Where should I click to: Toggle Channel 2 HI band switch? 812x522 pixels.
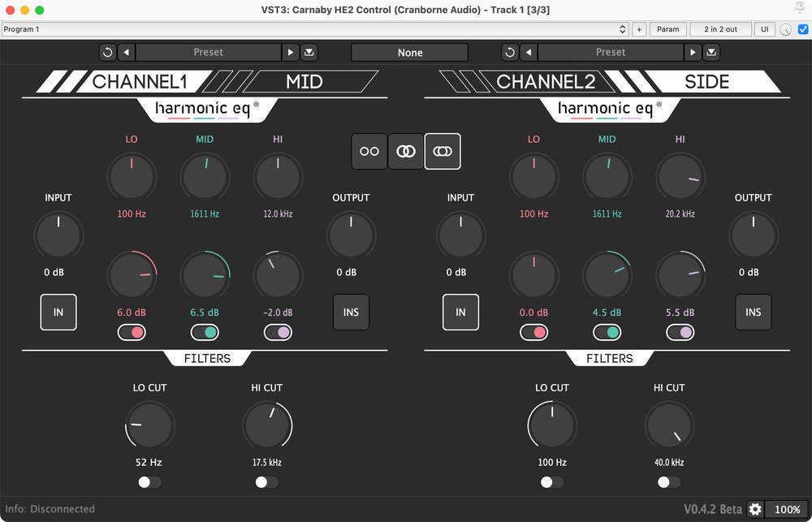point(680,332)
